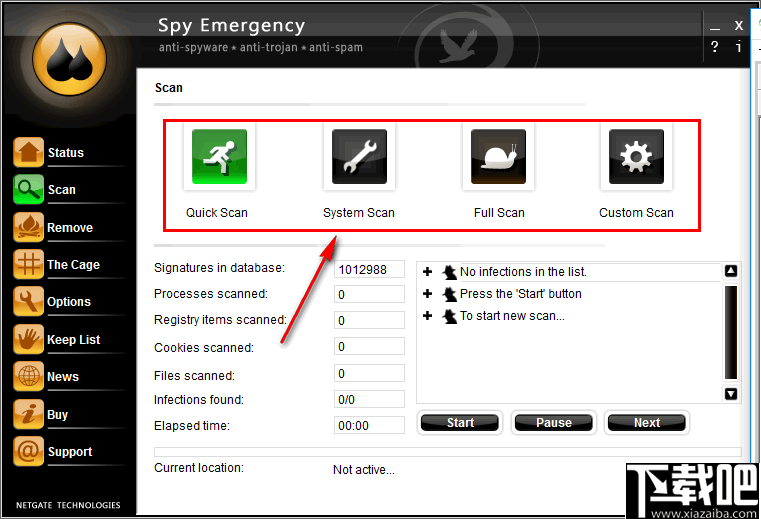Open The Cage quarantine section label
Image resolution: width=761 pixels, height=519 pixels.
(x=73, y=265)
